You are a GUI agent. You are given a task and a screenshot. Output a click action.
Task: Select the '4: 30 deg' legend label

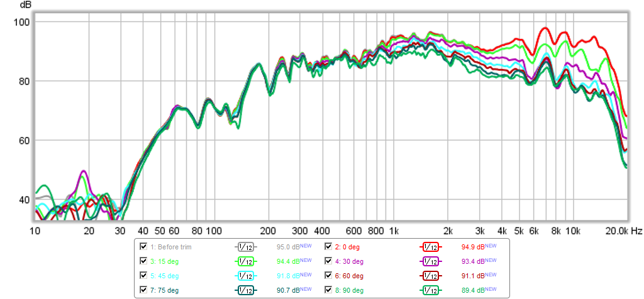pyautogui.click(x=349, y=261)
